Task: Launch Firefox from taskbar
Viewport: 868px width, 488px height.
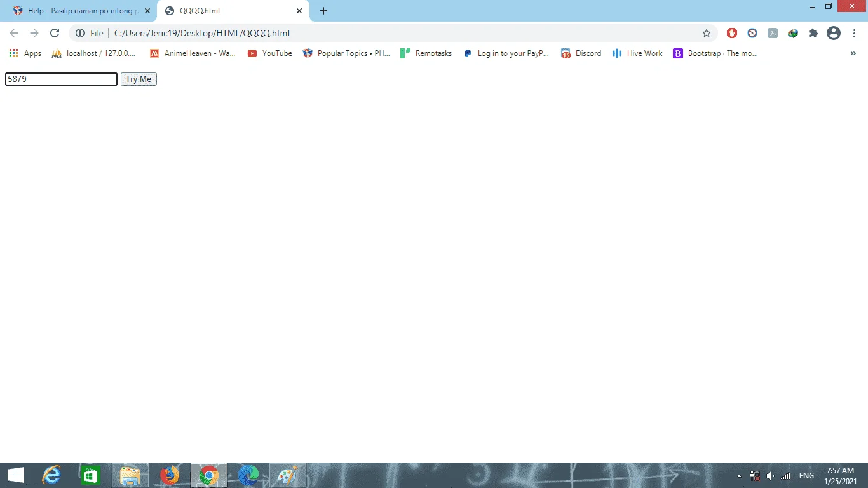Action: (170, 475)
